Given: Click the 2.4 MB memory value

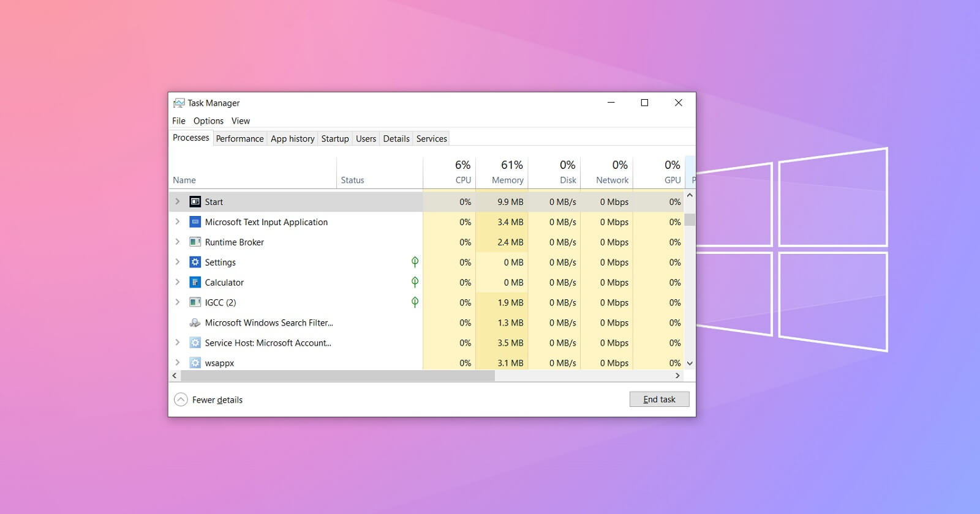Looking at the screenshot, I should tap(510, 242).
